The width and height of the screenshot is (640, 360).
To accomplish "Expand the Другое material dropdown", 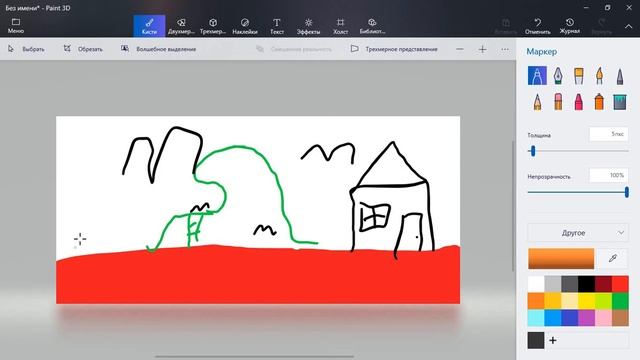I will [x=578, y=233].
